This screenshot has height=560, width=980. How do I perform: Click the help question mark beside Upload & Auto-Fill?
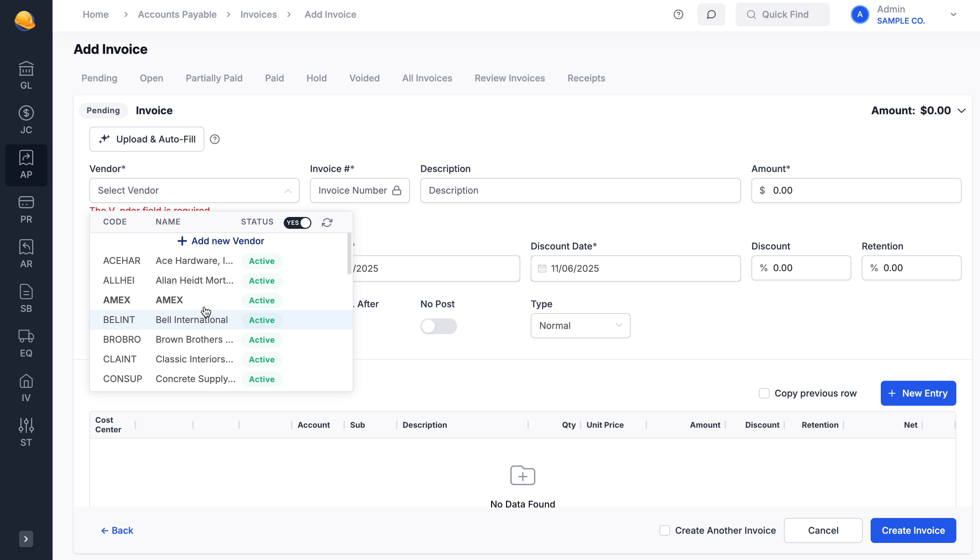coord(215,139)
